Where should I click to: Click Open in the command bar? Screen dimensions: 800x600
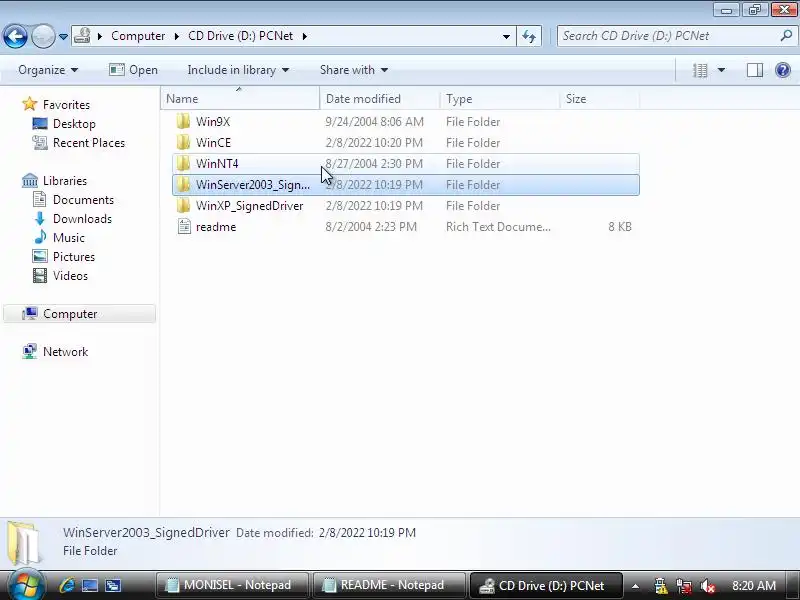click(133, 70)
